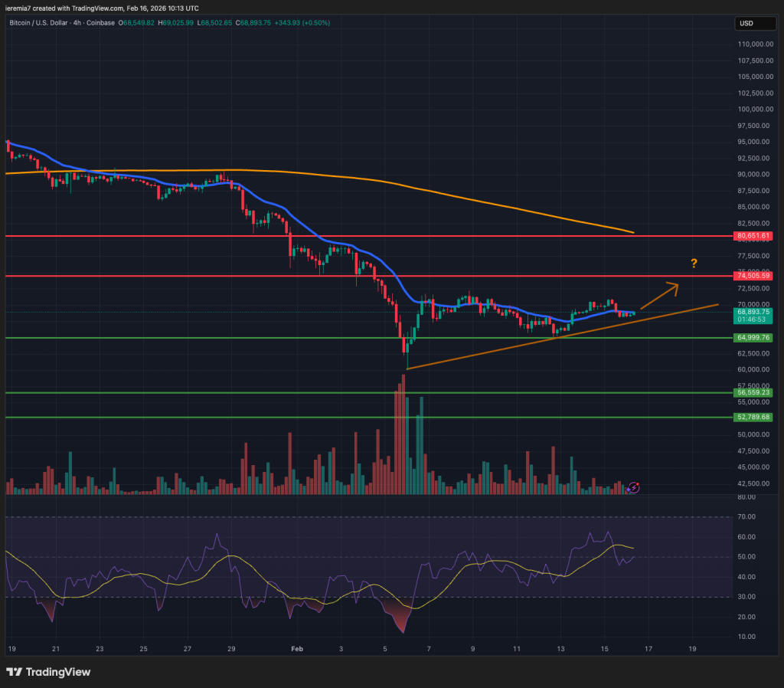Click the lightning flash icon on the chart
Screen dimensions: 784x688
pyautogui.click(x=632, y=487)
